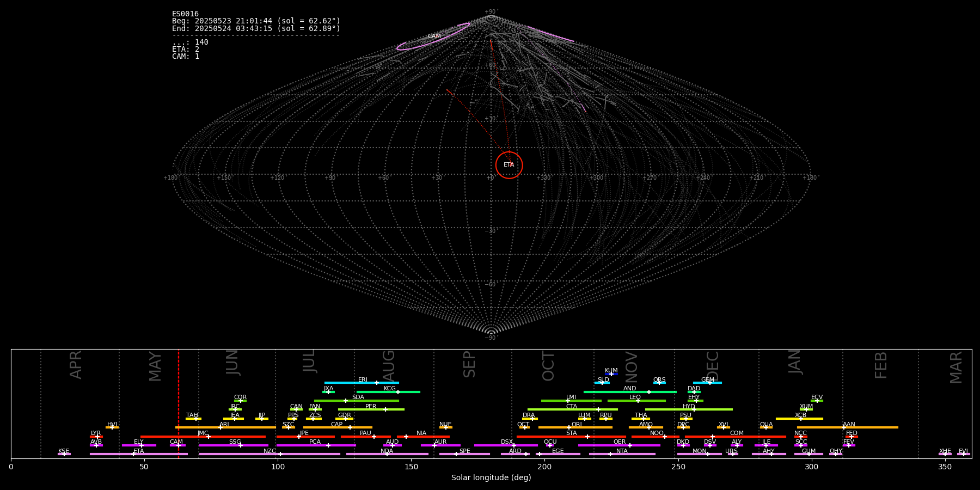Click the KSE shower label
This screenshot has width=980, height=490.
click(64, 451)
